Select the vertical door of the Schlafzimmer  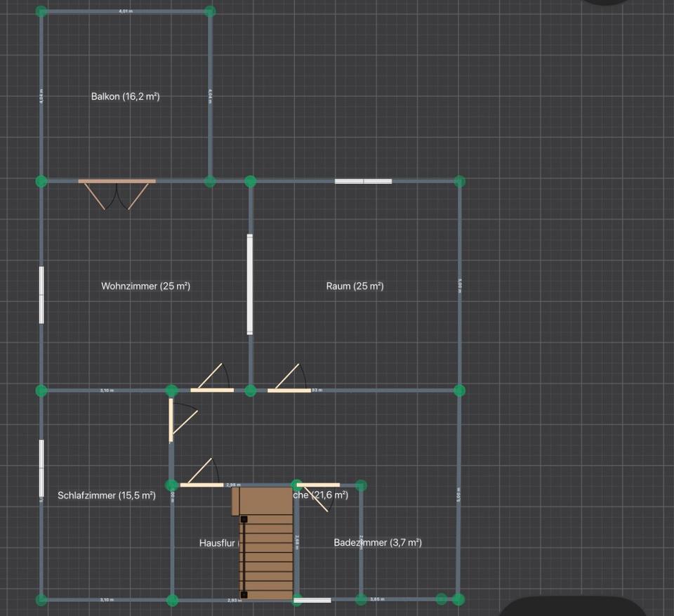[171, 420]
